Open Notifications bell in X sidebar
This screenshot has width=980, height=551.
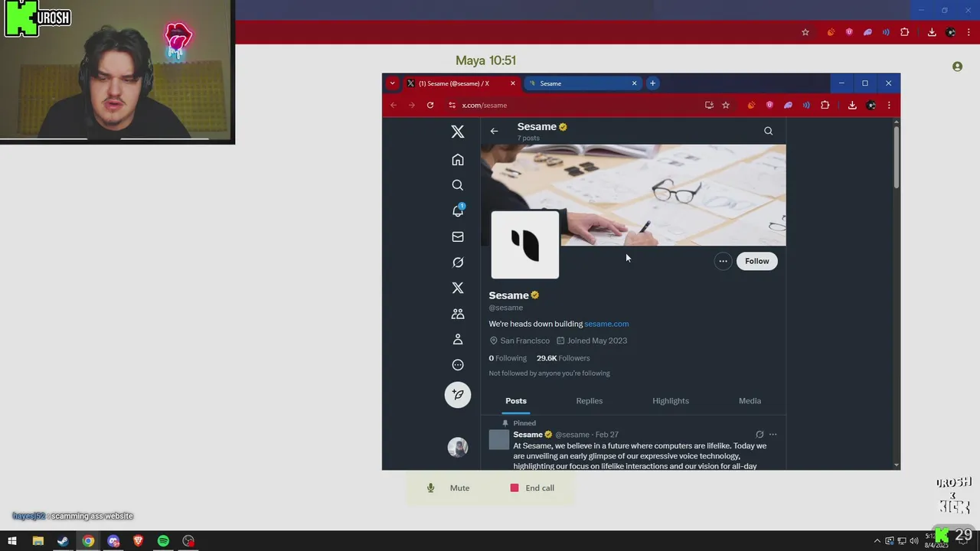(x=458, y=210)
